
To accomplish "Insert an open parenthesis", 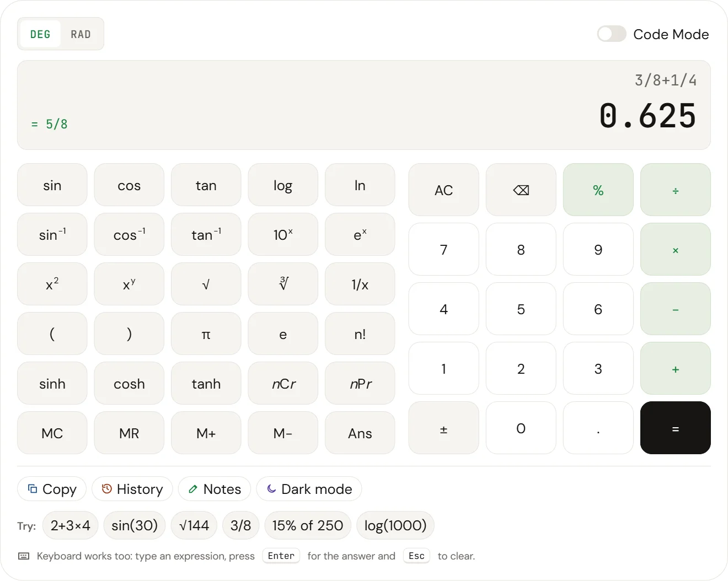I will (52, 333).
